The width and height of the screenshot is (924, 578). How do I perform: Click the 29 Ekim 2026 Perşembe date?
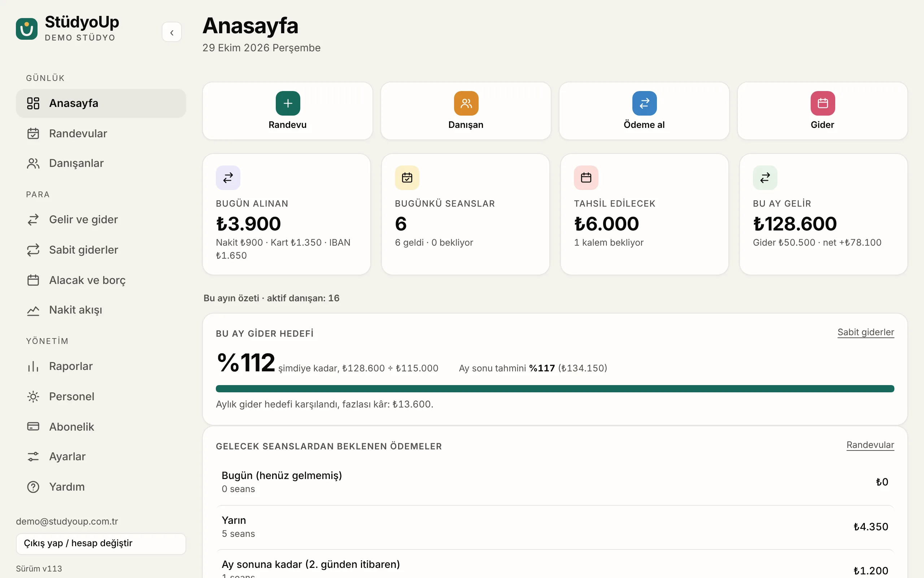click(x=262, y=48)
